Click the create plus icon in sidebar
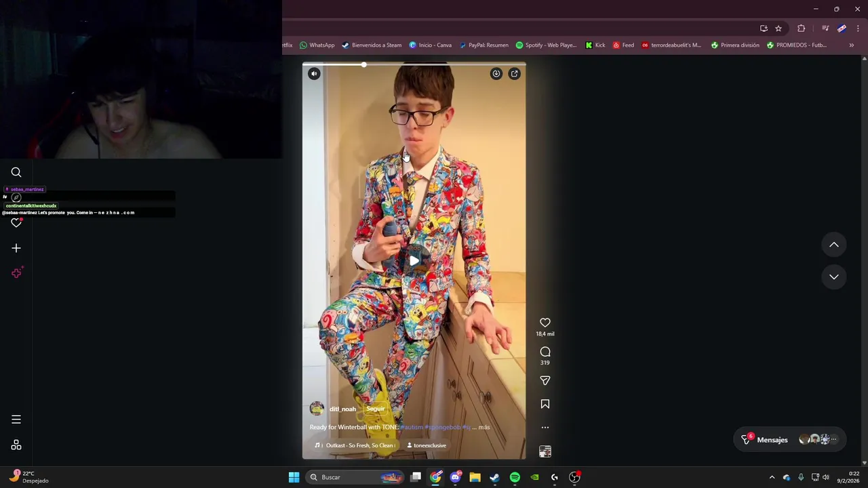 (x=16, y=248)
